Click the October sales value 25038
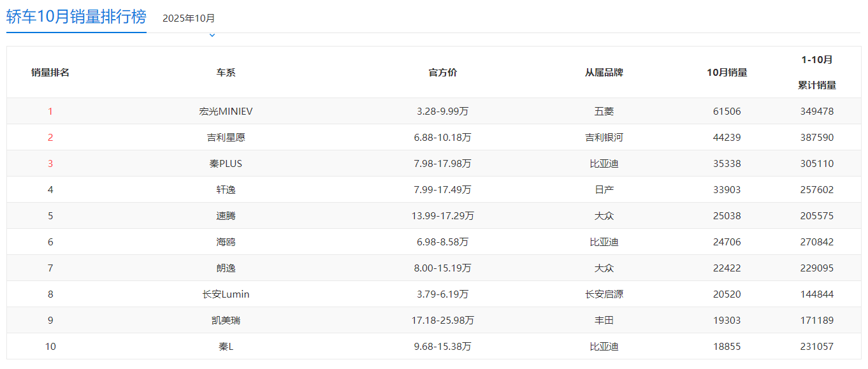868x369 pixels. coord(727,216)
